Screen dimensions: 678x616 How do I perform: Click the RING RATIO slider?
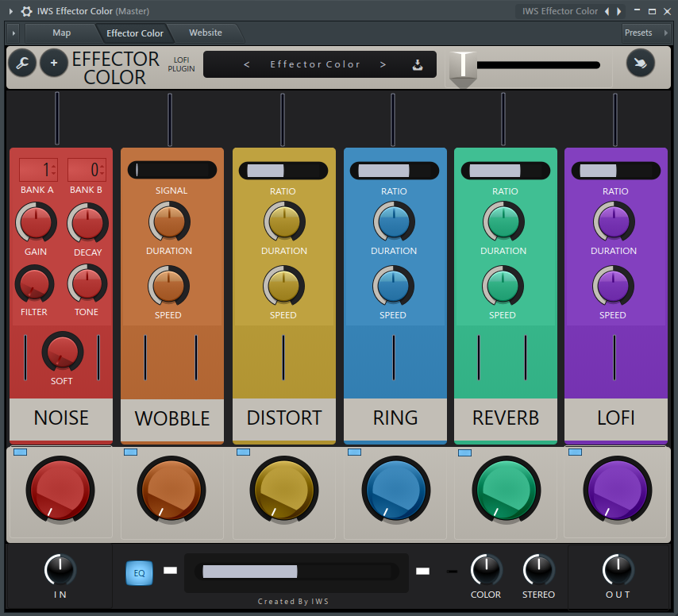395,171
